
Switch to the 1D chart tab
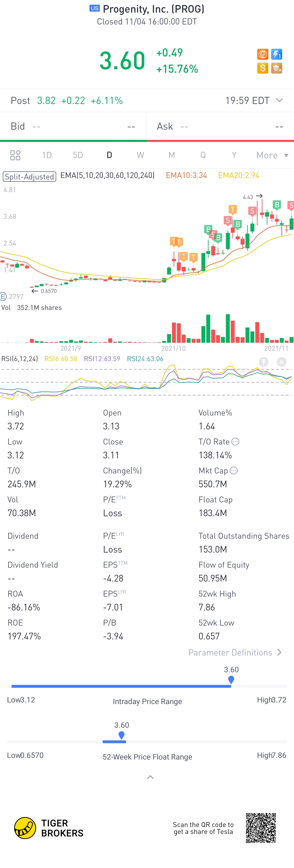[x=47, y=155]
